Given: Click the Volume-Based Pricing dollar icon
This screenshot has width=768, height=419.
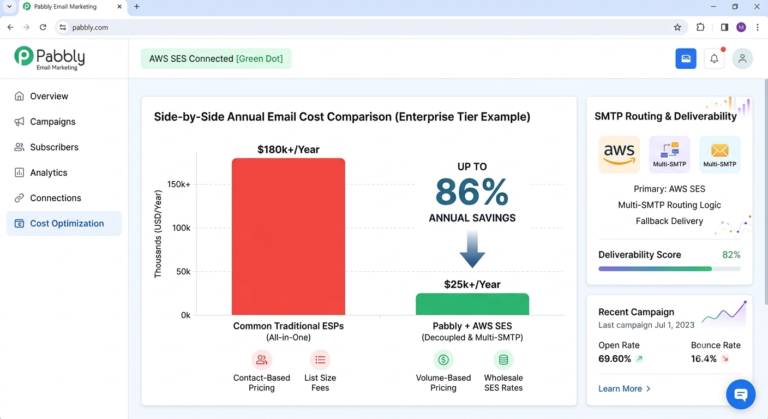Looking at the screenshot, I should click(x=443, y=360).
